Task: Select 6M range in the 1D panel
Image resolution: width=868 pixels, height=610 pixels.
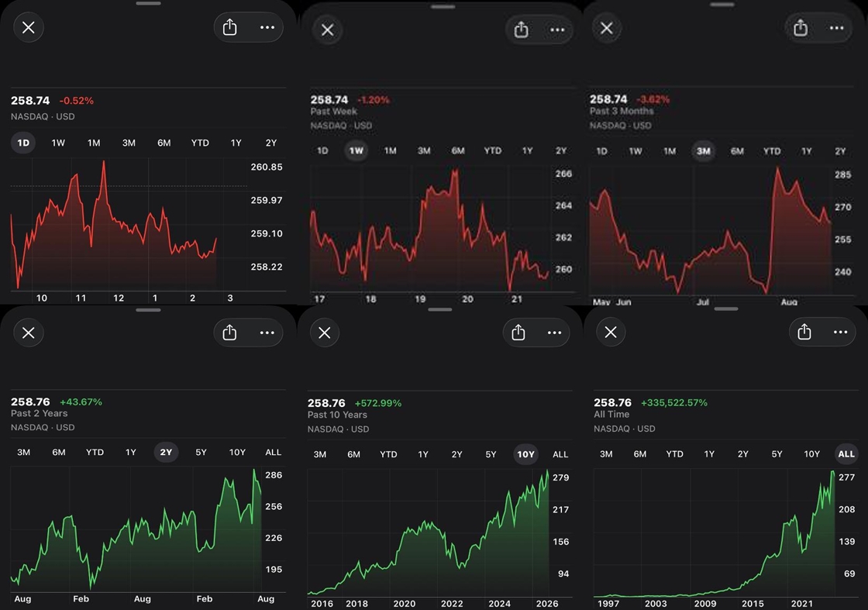Action: tap(164, 143)
